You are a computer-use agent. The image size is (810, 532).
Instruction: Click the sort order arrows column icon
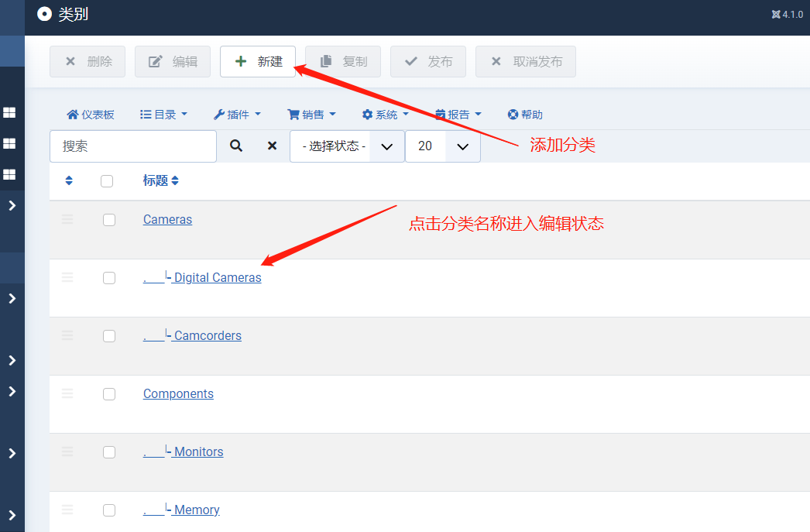click(x=69, y=180)
